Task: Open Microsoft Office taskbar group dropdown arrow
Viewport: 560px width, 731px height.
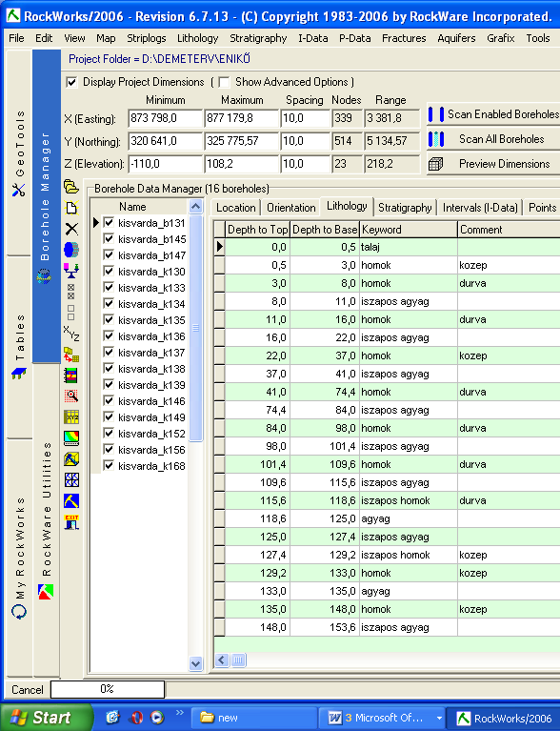Action: click(439, 718)
